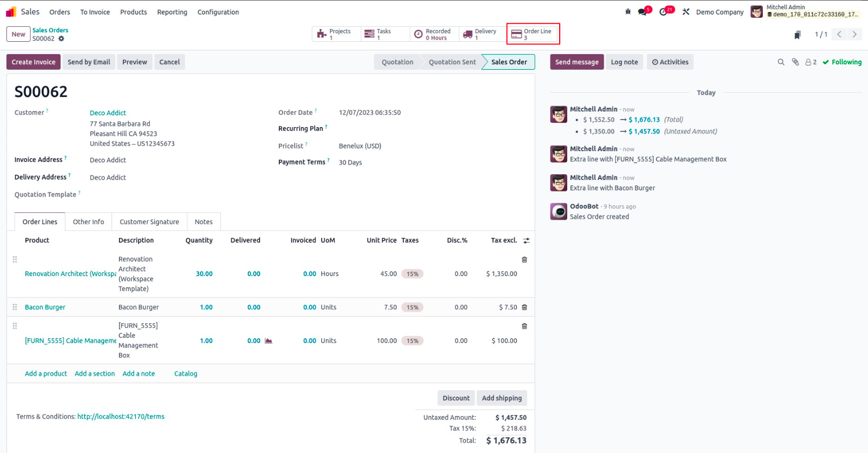Select the Quotation status stage

(397, 62)
